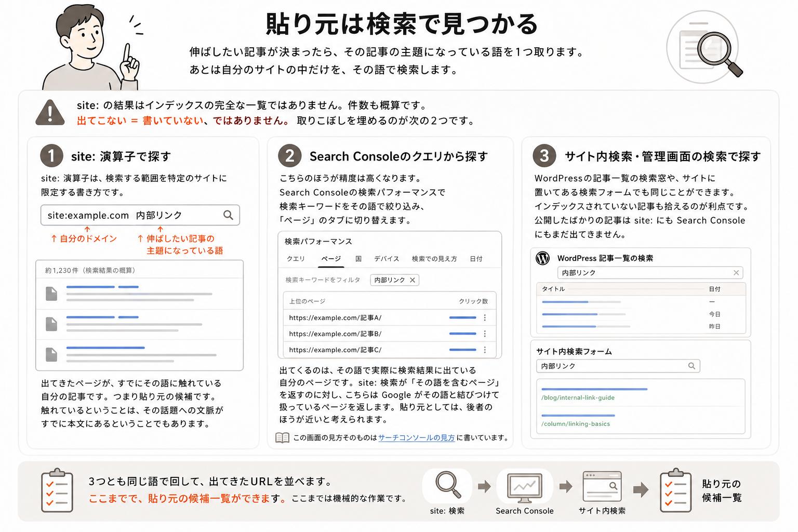The width and height of the screenshot is (798, 532).
Task: Open the three-dot menu for 記事B row
Action: [485, 334]
